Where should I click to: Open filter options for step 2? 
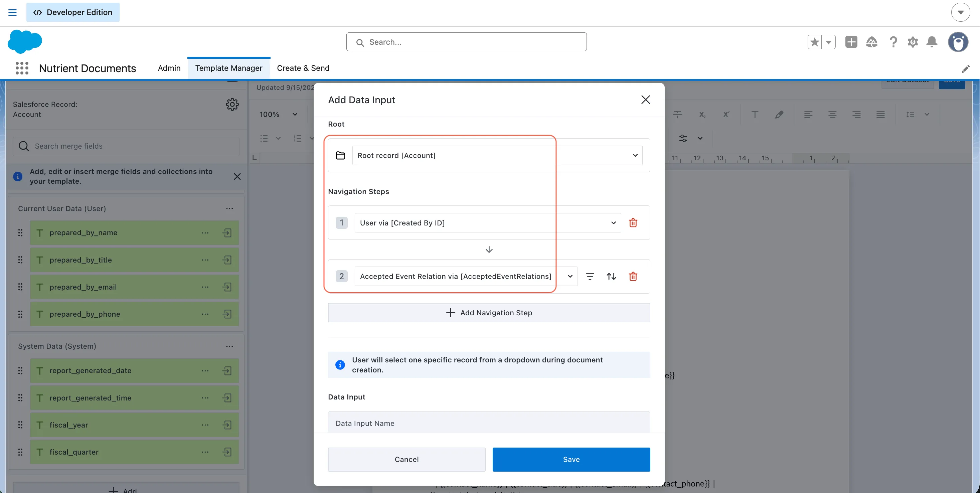(x=590, y=277)
